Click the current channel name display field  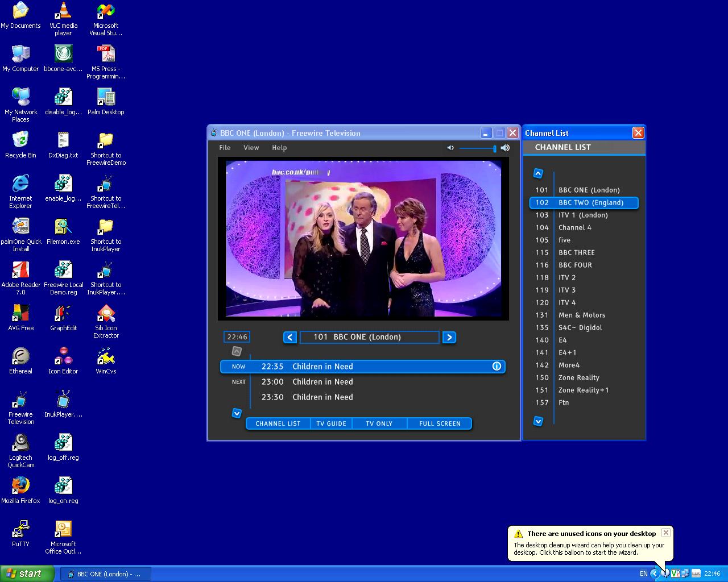(x=370, y=337)
